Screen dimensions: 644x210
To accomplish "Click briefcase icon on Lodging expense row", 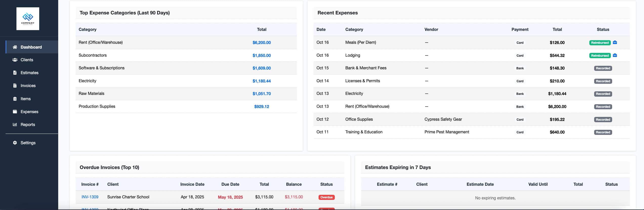I will [615, 55].
